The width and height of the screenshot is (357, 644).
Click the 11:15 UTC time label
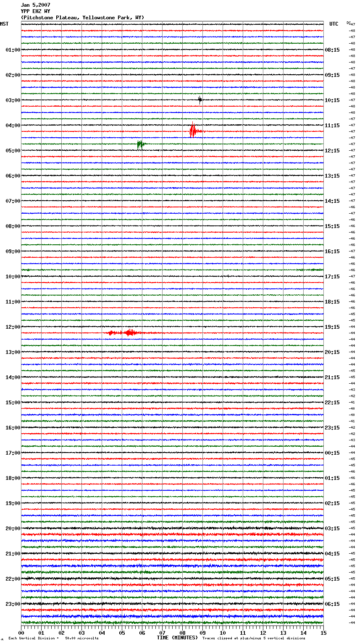(332, 126)
